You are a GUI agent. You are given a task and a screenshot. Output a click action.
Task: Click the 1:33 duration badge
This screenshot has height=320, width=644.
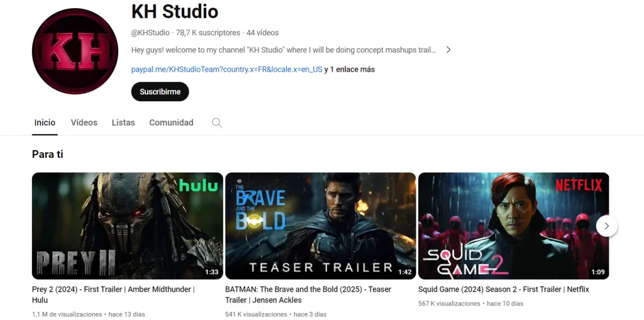[x=211, y=272]
